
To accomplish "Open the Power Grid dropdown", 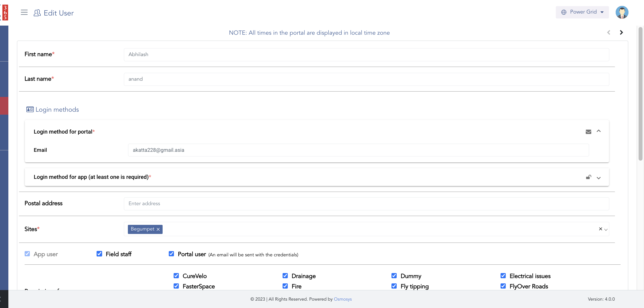I will [x=582, y=12].
